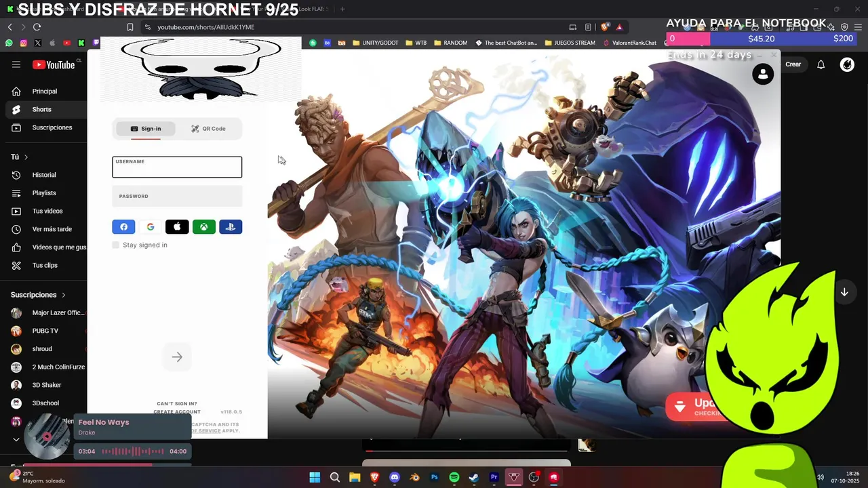Open Discord from the taskbar

point(395,477)
